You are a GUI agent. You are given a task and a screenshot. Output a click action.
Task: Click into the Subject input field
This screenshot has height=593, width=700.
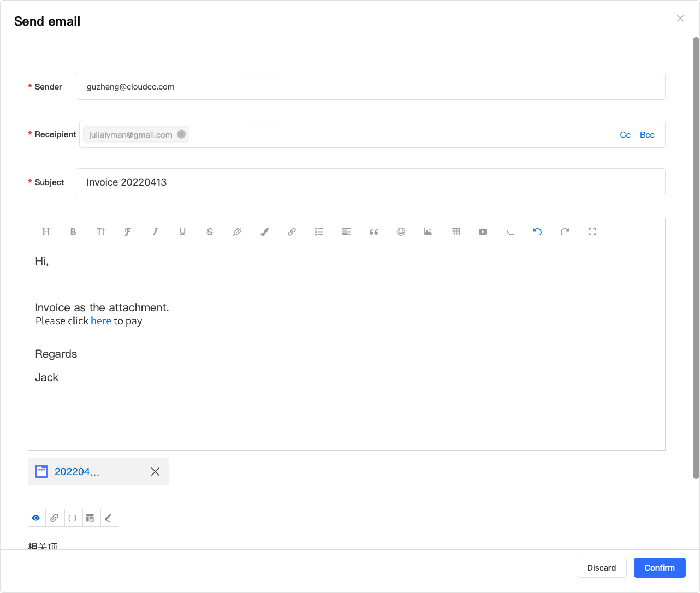tap(370, 182)
